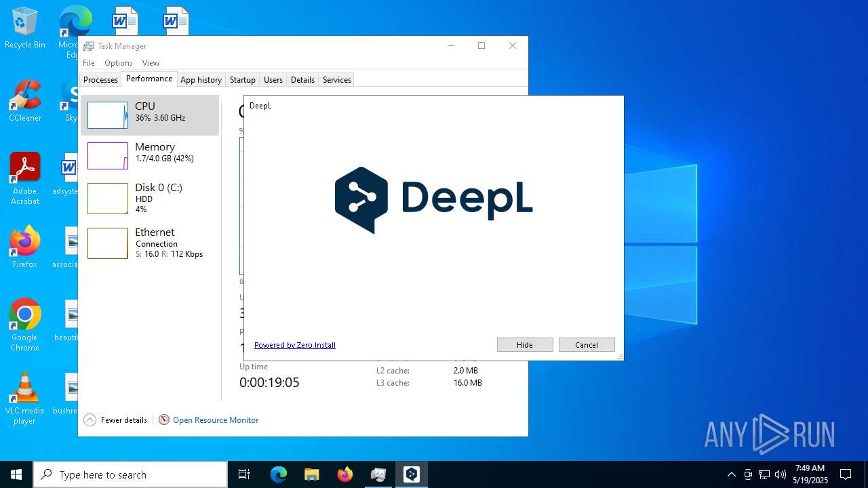Switch to the Details tab
The height and width of the screenshot is (488, 868).
pos(302,80)
